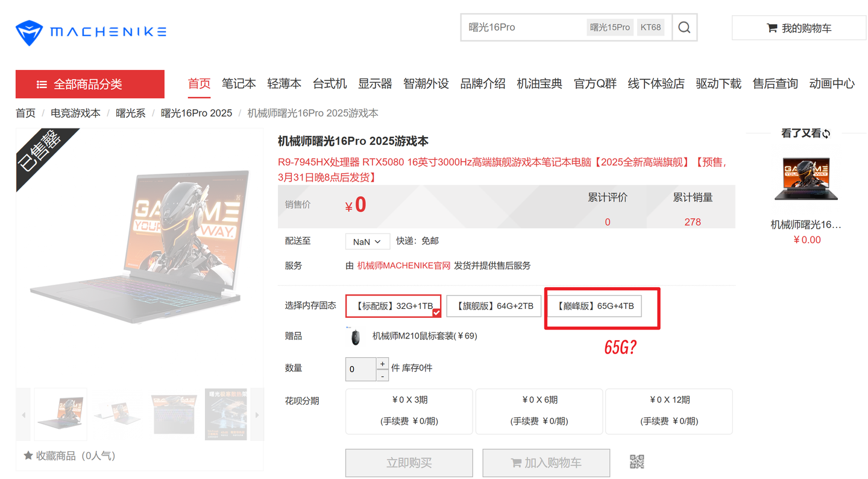Open the 笔记本 menu item
The image size is (868, 479).
click(x=239, y=84)
